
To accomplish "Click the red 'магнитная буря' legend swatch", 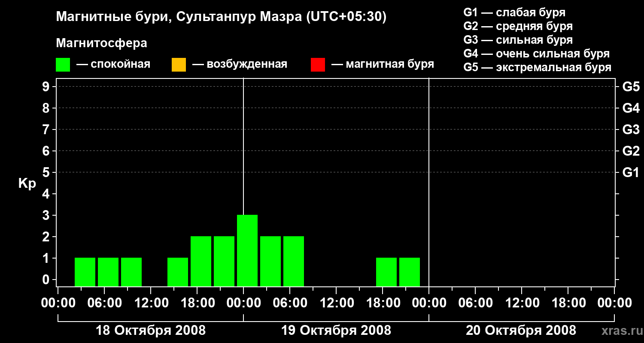I will click(318, 65).
